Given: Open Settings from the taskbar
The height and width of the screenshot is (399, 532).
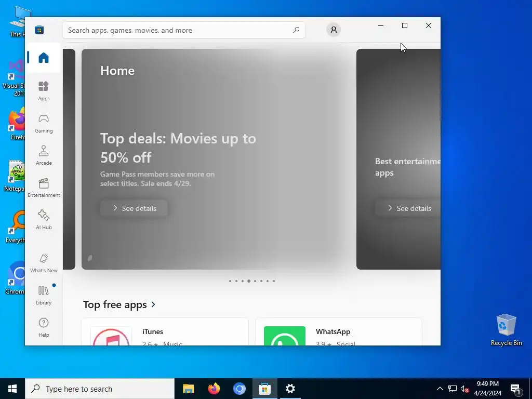Looking at the screenshot, I should point(290,389).
